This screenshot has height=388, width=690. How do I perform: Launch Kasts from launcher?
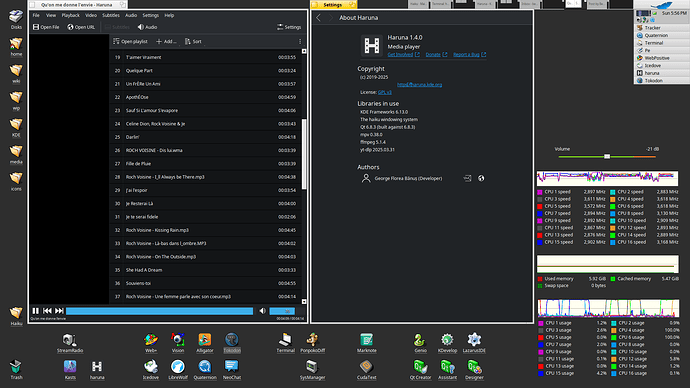point(70,370)
